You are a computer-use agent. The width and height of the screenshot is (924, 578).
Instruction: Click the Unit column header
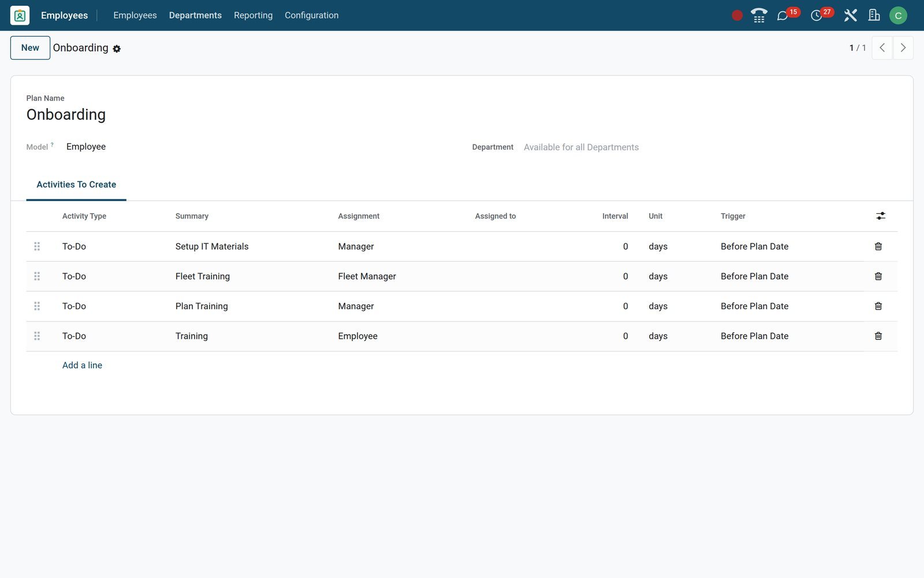click(655, 216)
